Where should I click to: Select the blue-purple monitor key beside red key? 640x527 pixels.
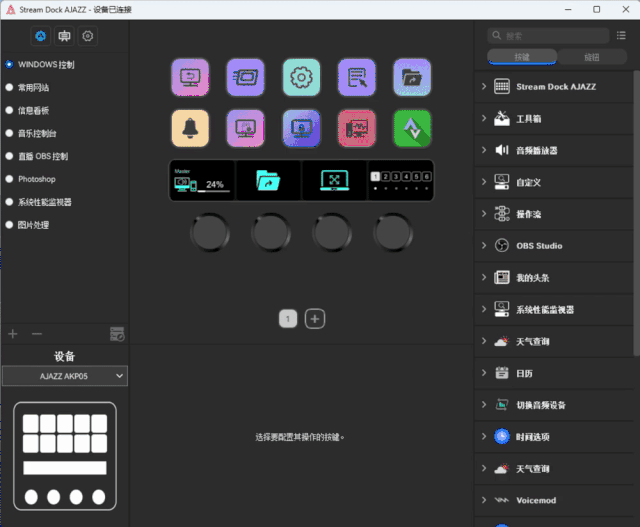[x=301, y=128]
